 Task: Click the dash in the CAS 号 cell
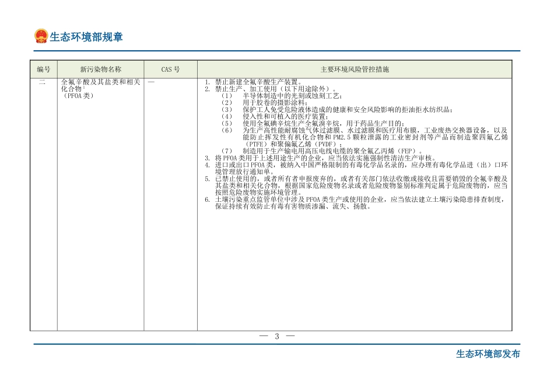point(150,81)
